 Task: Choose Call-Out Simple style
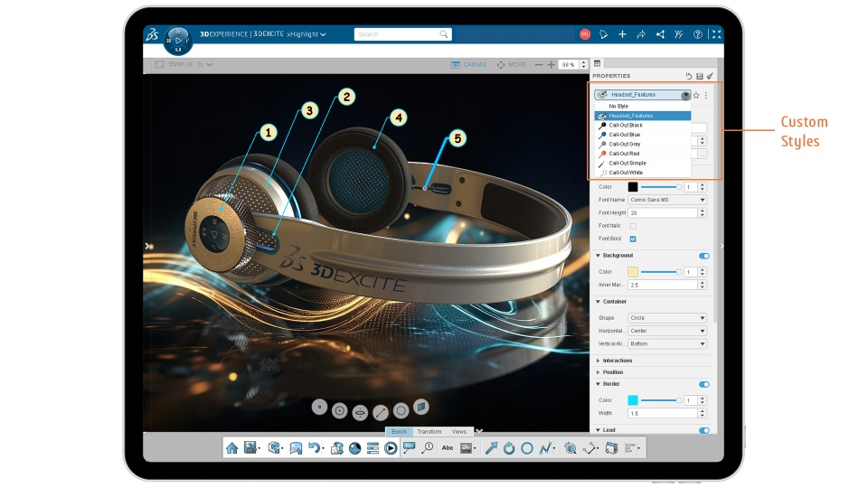[643, 164]
